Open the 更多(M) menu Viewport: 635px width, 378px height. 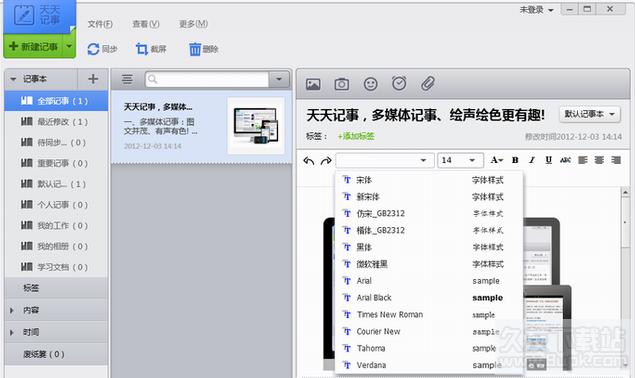pos(194,24)
